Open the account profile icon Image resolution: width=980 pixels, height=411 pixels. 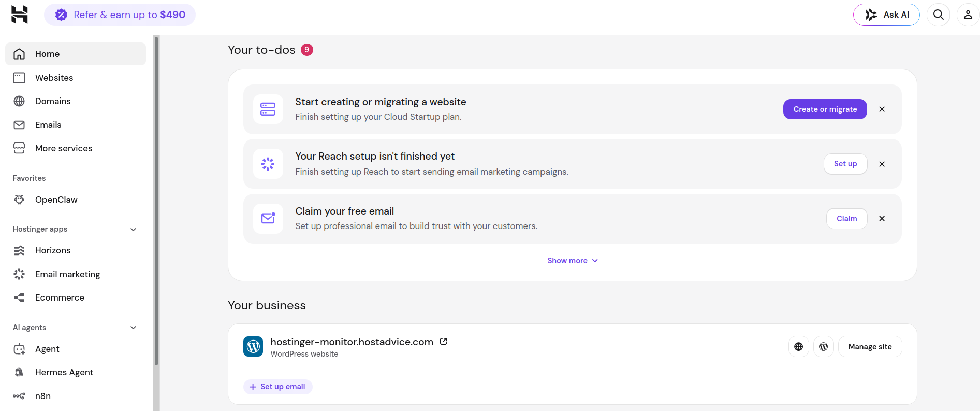968,15
